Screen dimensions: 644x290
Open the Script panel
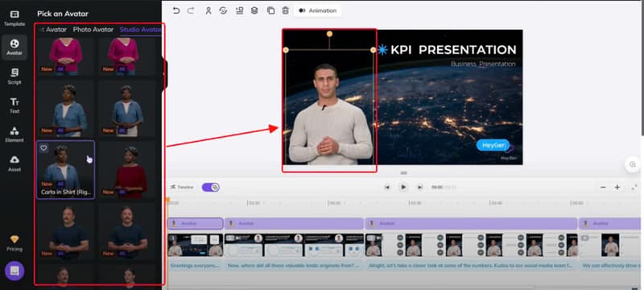(14, 77)
